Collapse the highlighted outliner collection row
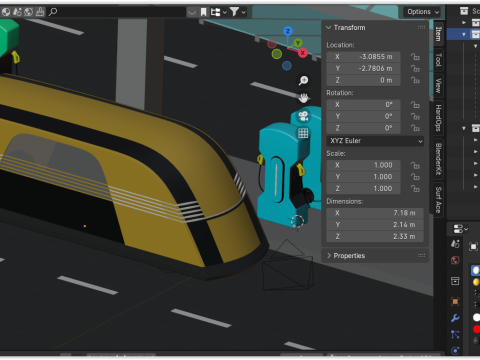 coord(464,35)
